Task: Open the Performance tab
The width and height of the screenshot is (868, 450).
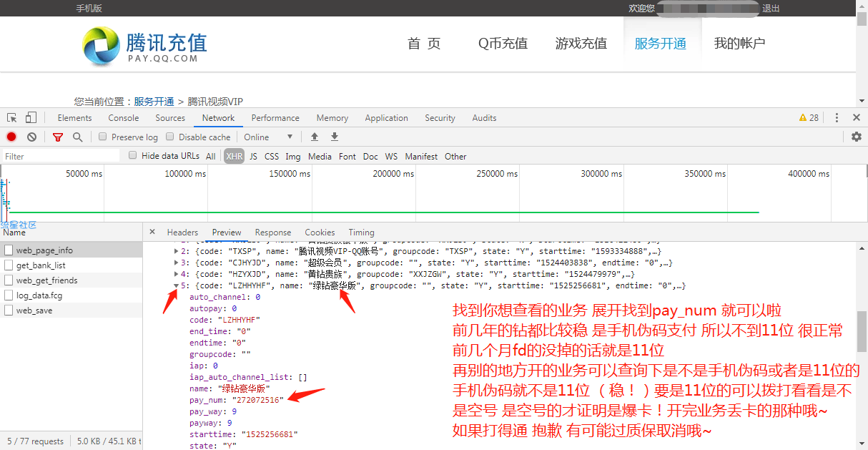Action: pyautogui.click(x=275, y=118)
